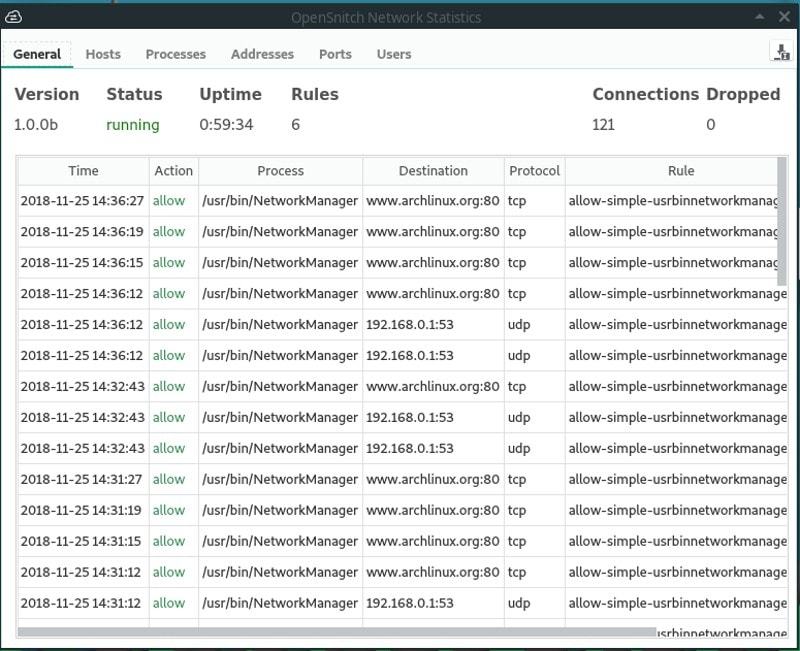Open the Processes tab
The width and height of the screenshot is (800, 651).
click(175, 54)
